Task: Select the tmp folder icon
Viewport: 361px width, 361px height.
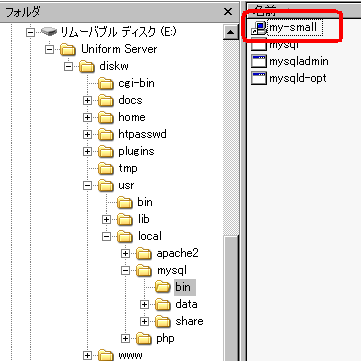Action: [106, 169]
